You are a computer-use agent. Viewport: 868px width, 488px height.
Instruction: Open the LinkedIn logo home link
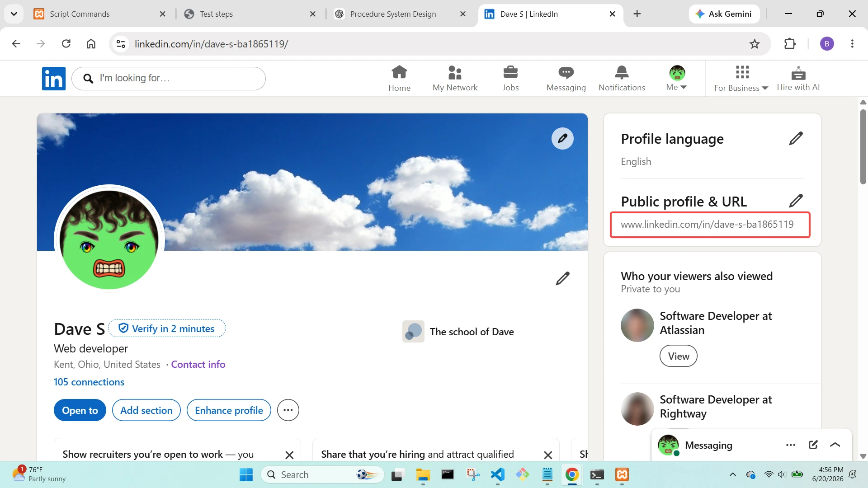click(54, 79)
